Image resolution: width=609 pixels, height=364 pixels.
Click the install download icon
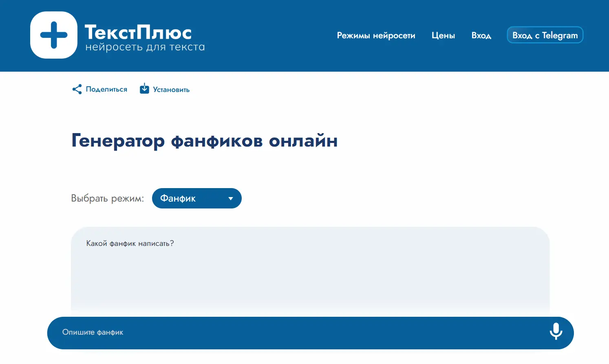(144, 89)
